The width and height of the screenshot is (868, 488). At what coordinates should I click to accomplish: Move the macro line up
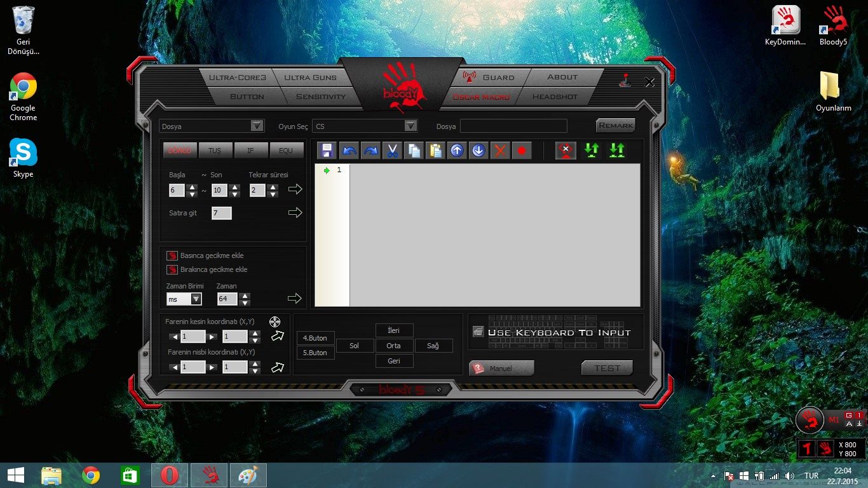[457, 151]
